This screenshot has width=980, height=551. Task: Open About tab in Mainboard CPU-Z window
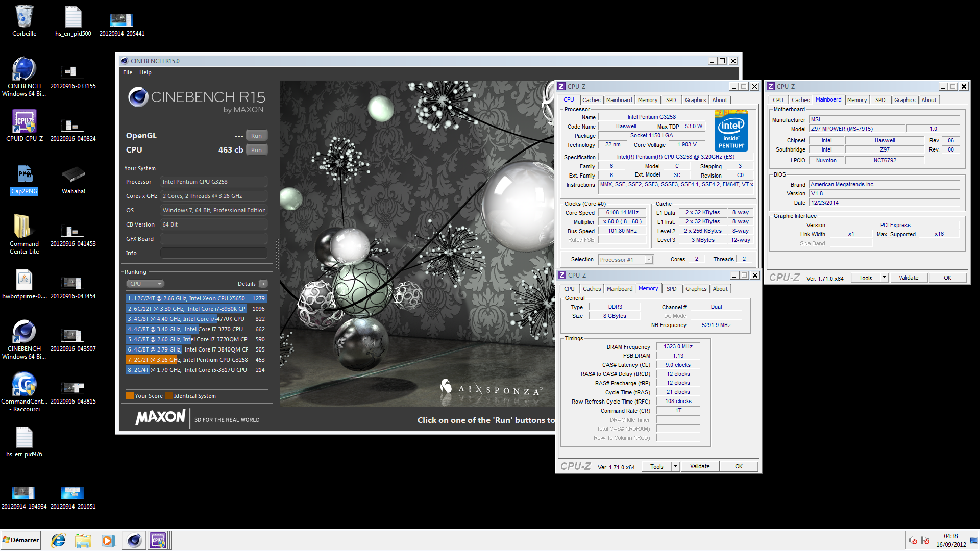929,100
